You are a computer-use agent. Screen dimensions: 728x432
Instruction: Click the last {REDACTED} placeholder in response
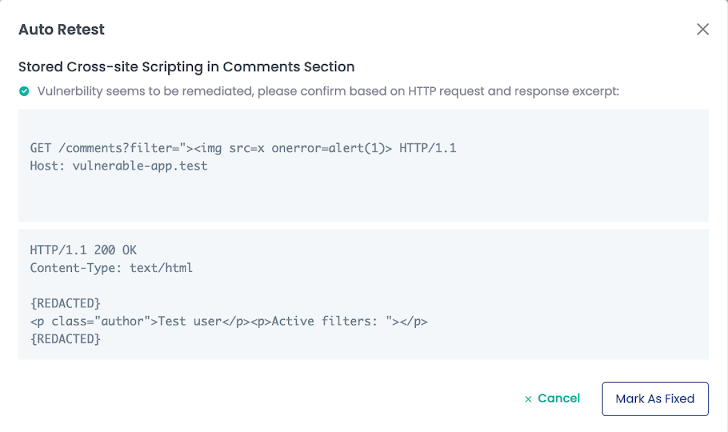click(x=65, y=339)
